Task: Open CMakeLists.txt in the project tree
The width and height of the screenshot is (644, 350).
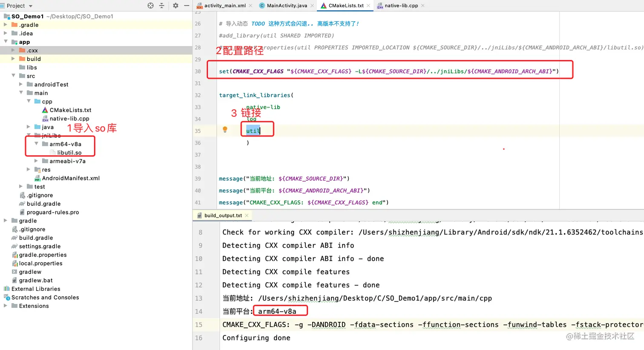Action: pyautogui.click(x=70, y=110)
